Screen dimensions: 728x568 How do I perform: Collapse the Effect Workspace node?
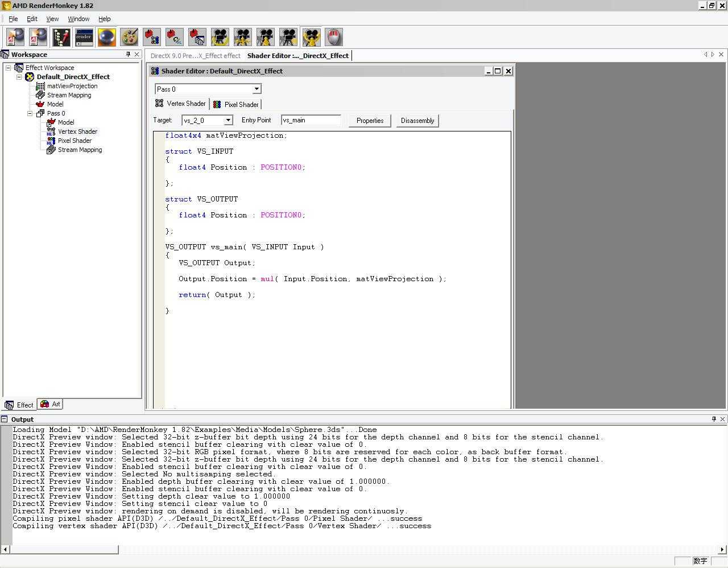tap(9, 68)
